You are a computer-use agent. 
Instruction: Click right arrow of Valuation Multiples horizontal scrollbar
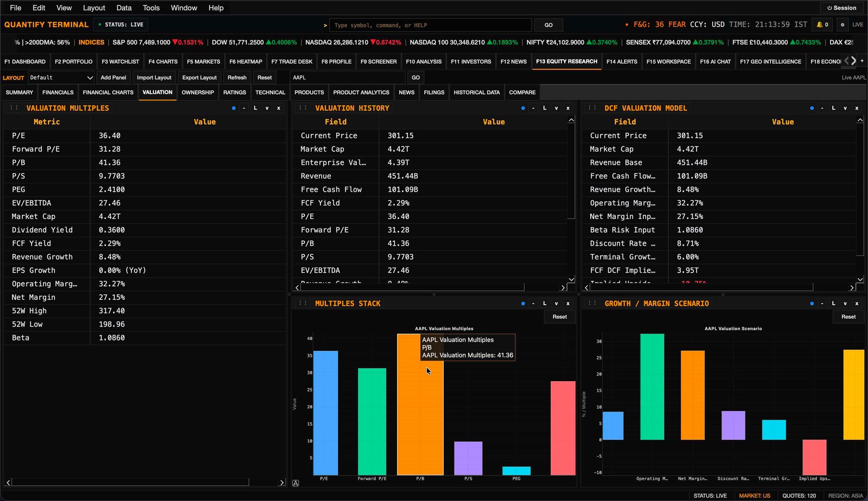(x=282, y=483)
